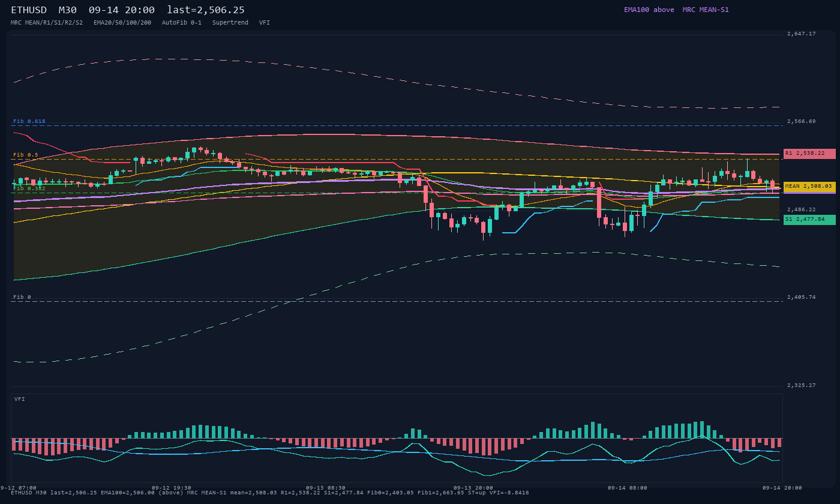Click the 09-13 08:30 time axis label
Viewport: 840px width, 504px height.
click(x=326, y=488)
